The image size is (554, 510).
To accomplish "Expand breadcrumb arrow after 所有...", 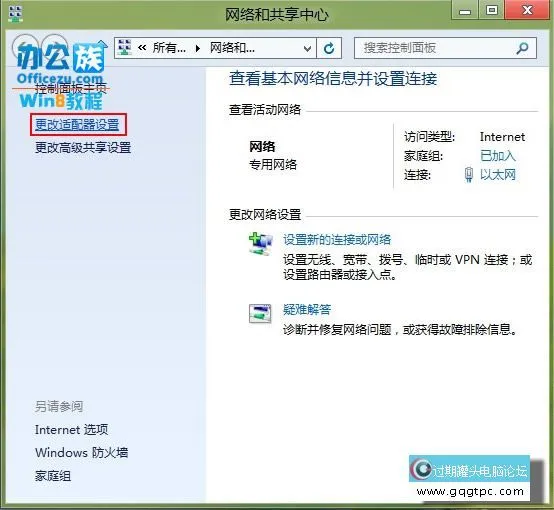I will coord(198,48).
